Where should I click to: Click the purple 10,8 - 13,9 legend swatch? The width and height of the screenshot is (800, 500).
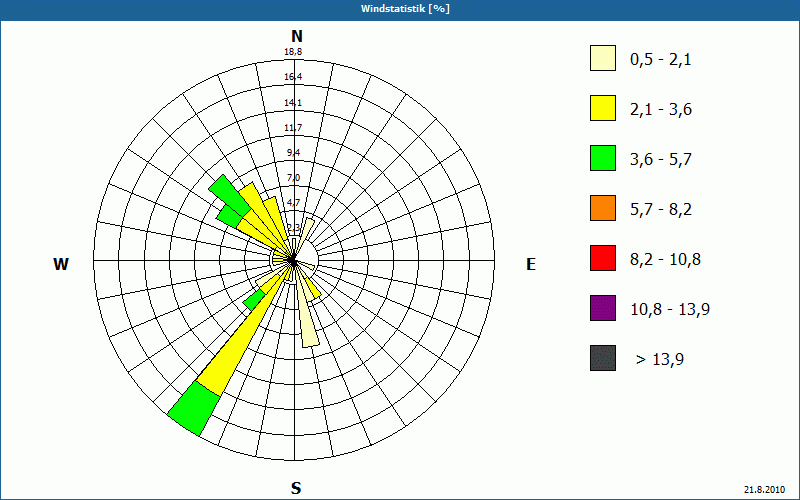pyautogui.click(x=603, y=308)
